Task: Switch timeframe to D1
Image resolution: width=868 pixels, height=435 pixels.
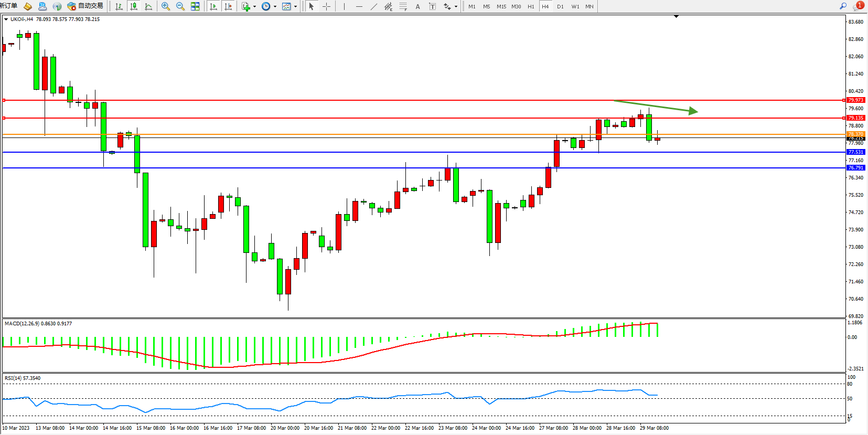Action: point(560,6)
